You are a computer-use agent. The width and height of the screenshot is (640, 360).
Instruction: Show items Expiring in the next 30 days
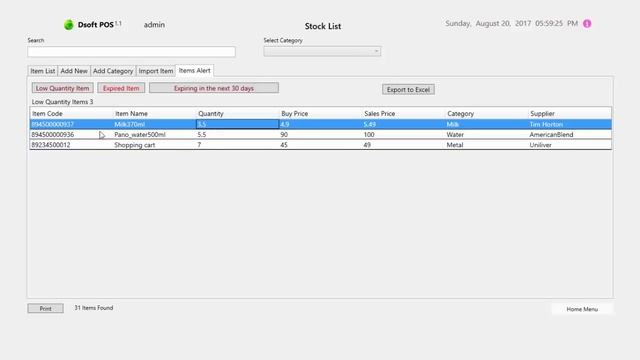coord(214,88)
